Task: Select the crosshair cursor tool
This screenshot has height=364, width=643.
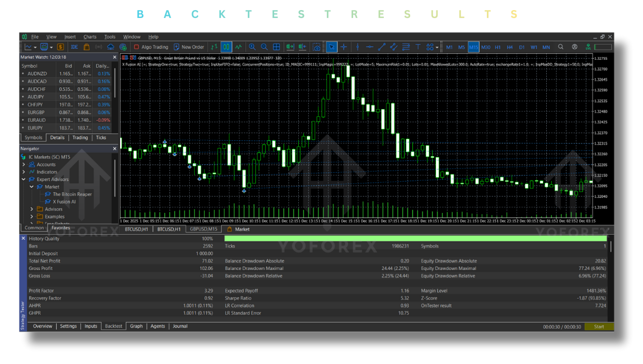Action: (344, 48)
